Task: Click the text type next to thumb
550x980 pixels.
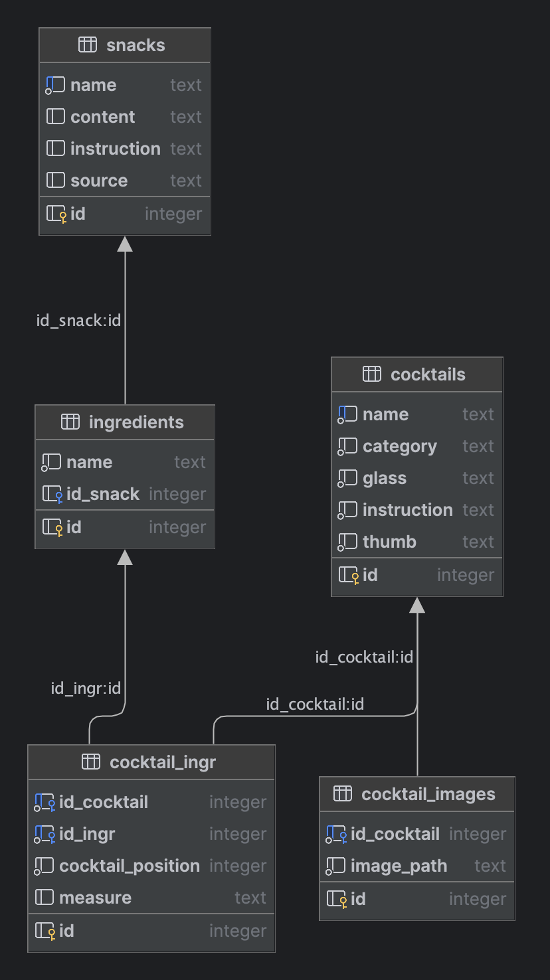Action: [478, 542]
